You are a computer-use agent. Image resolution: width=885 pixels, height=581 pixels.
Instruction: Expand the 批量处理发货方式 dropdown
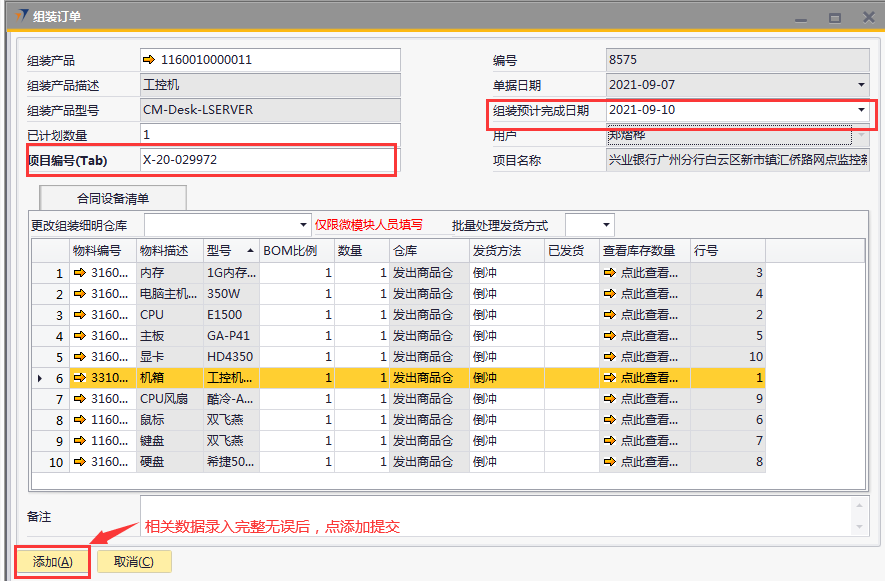point(605,225)
